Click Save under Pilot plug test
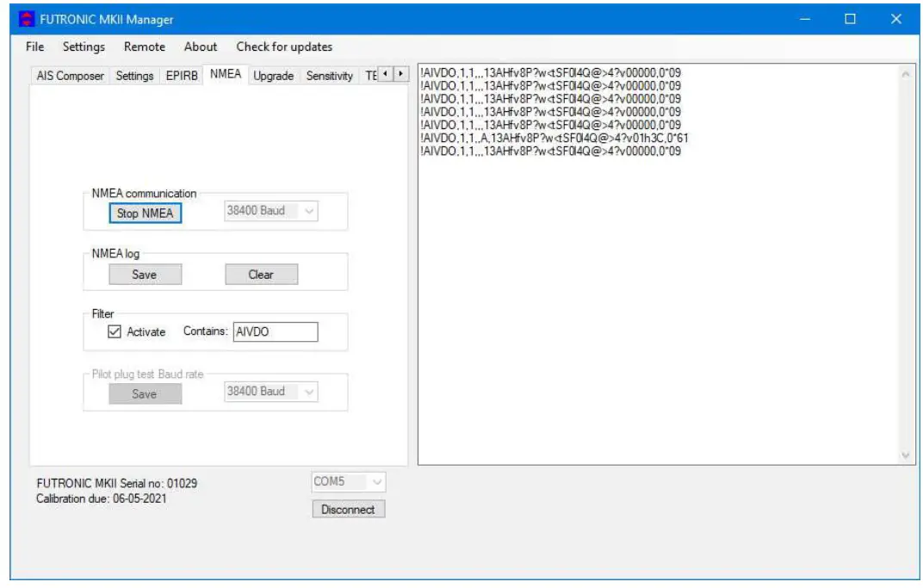 tap(145, 393)
